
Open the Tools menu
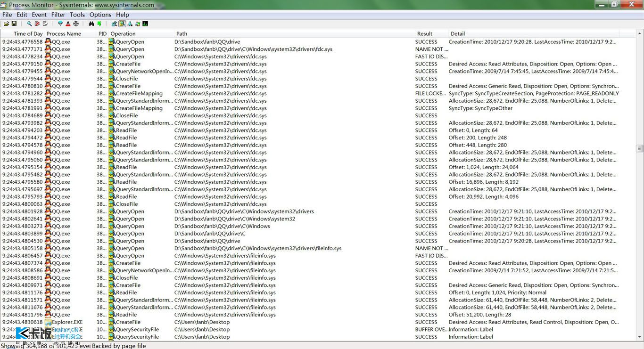77,15
